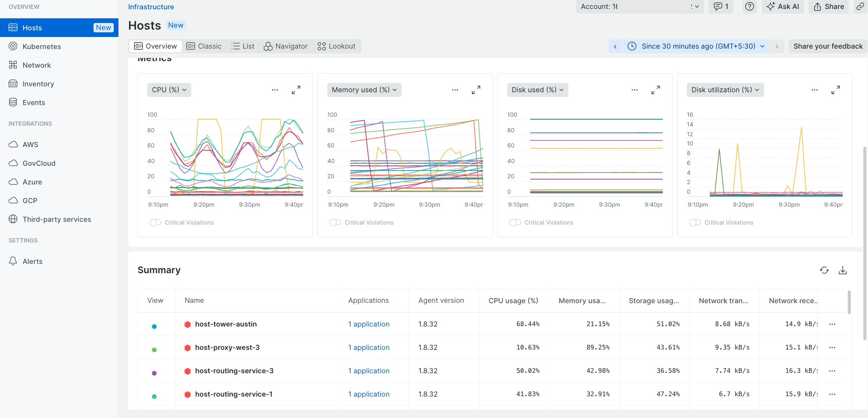Toggle Critical Violations on Disk used chart
Image resolution: width=868 pixels, height=418 pixels.
click(515, 223)
